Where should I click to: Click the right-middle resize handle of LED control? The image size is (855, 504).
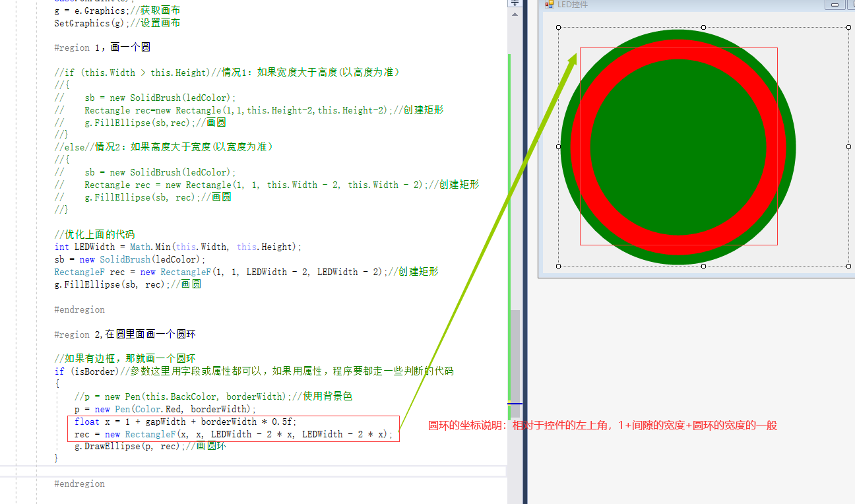tap(848, 146)
